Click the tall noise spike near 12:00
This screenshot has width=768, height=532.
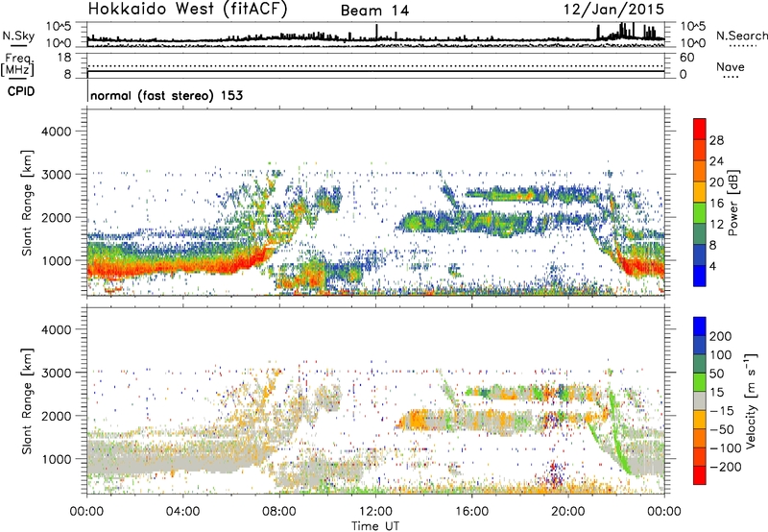coord(376,33)
